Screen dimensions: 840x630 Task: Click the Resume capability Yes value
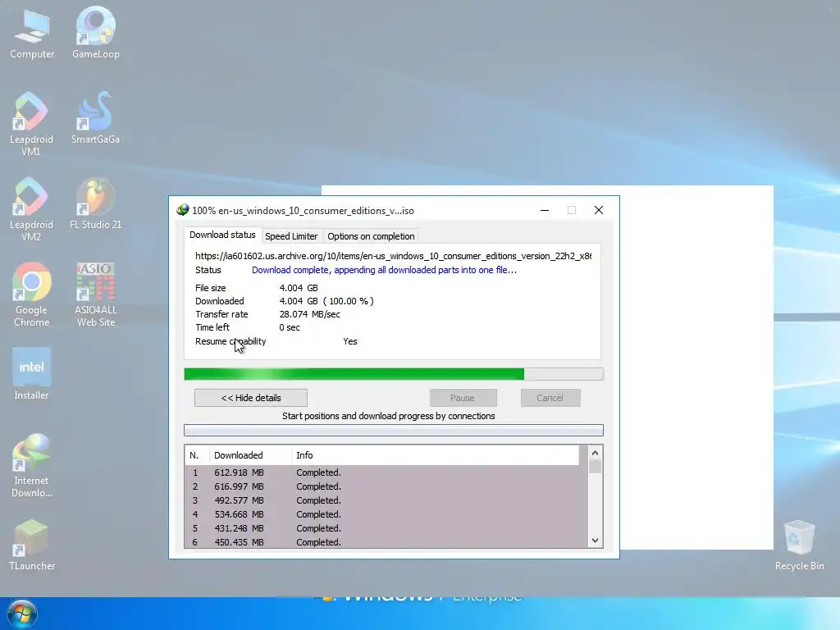tap(349, 341)
